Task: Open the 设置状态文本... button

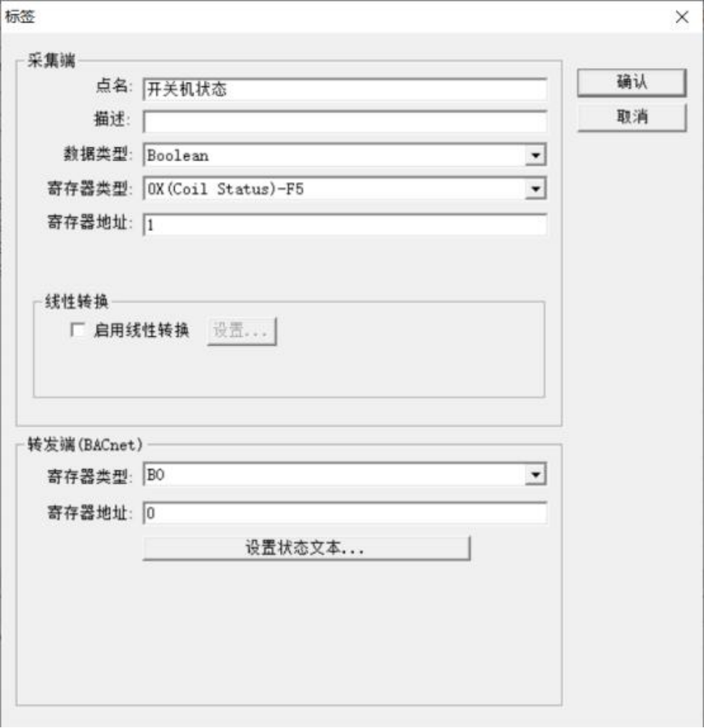Action: click(306, 548)
